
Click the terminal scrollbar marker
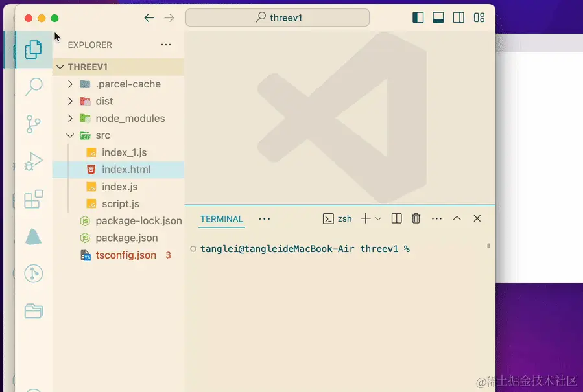pos(488,246)
